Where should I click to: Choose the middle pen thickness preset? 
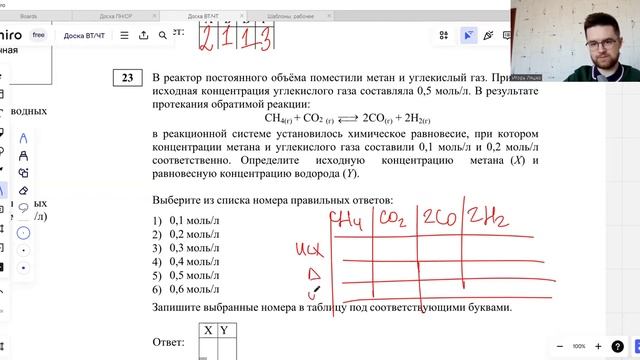[23, 250]
